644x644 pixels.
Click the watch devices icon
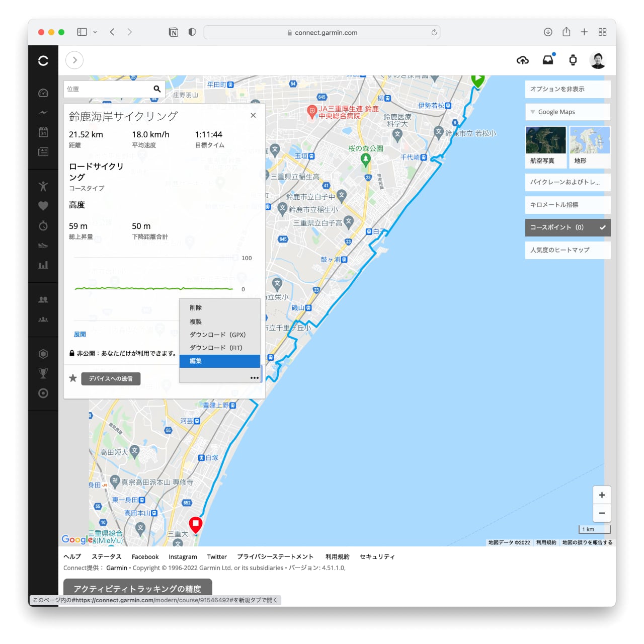coord(573,60)
